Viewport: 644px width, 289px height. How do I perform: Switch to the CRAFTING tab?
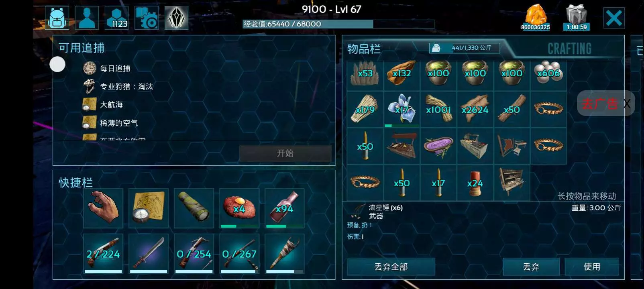point(569,49)
